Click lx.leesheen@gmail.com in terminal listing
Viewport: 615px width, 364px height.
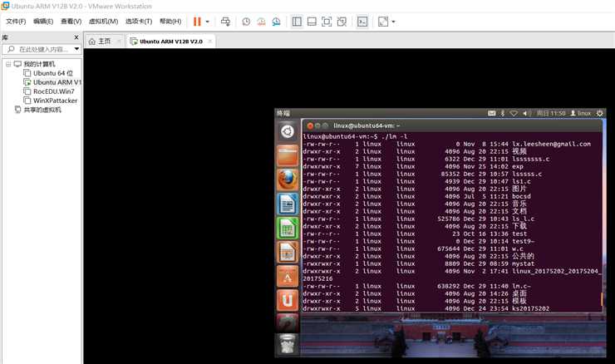coord(551,144)
